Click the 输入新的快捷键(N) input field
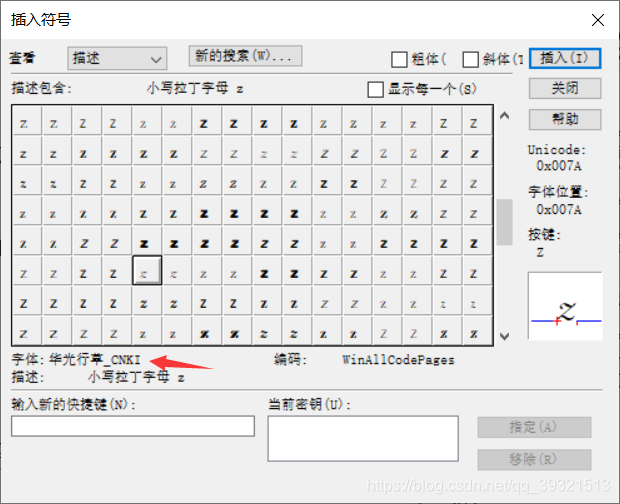This screenshot has height=504, width=620. (133, 426)
